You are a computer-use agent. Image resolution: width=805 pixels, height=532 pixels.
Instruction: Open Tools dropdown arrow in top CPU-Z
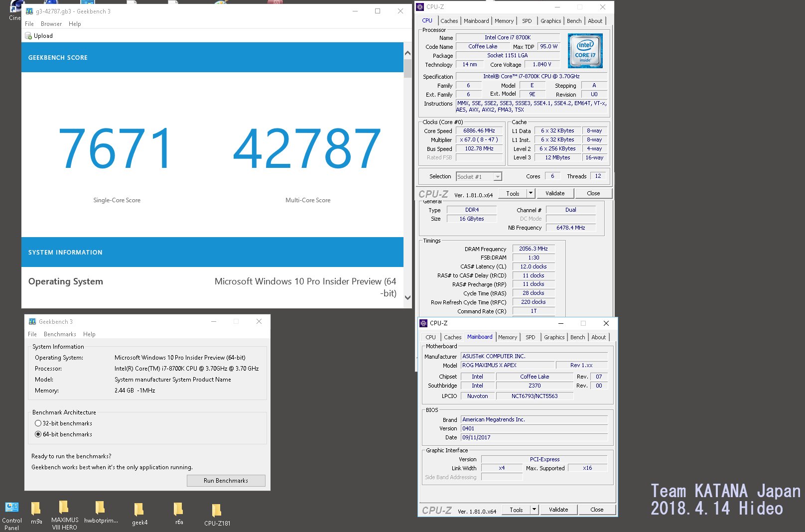click(531, 193)
